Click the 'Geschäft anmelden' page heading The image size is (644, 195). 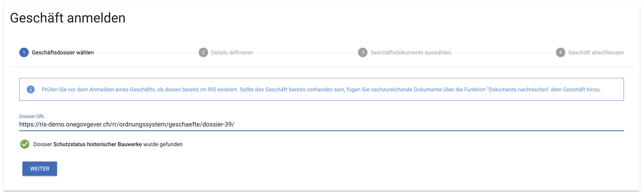pyautogui.click(x=68, y=18)
